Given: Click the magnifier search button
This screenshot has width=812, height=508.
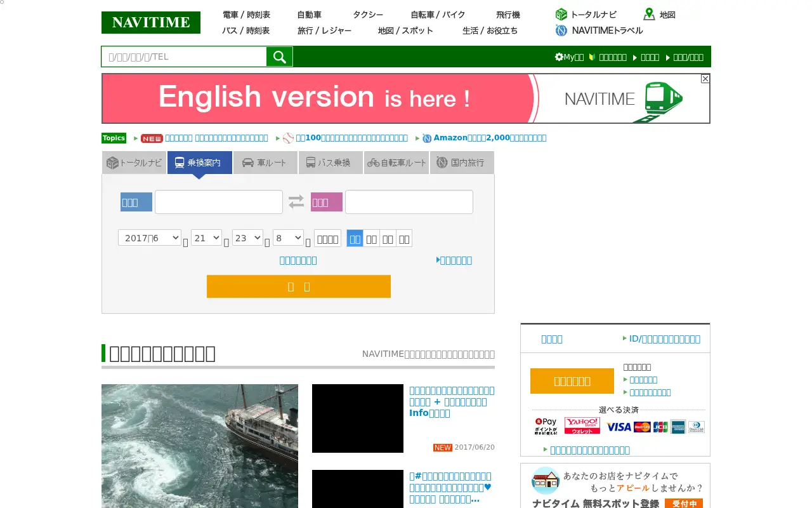Looking at the screenshot, I should click(x=280, y=57).
